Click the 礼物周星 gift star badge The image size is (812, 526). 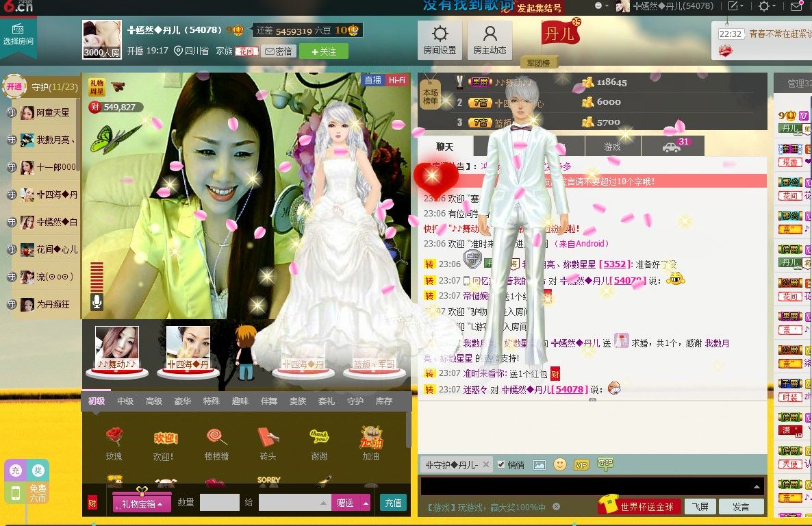click(97, 87)
